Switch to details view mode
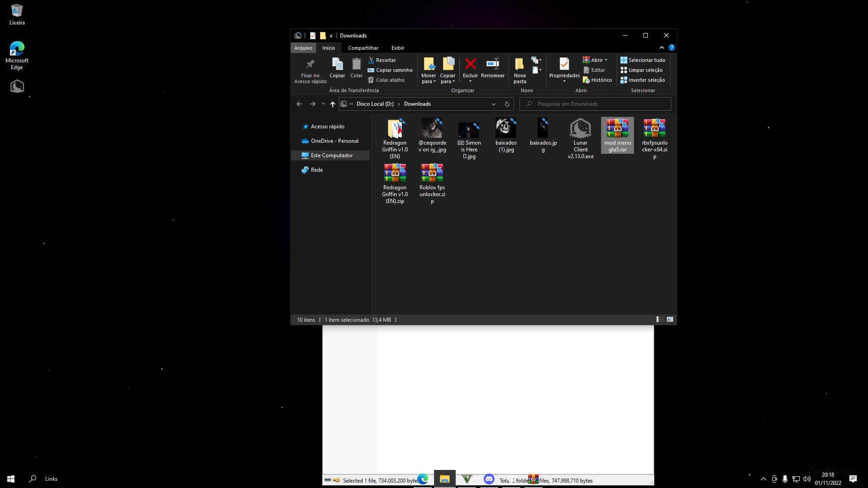Screen dimensions: 868x488 [660, 319]
